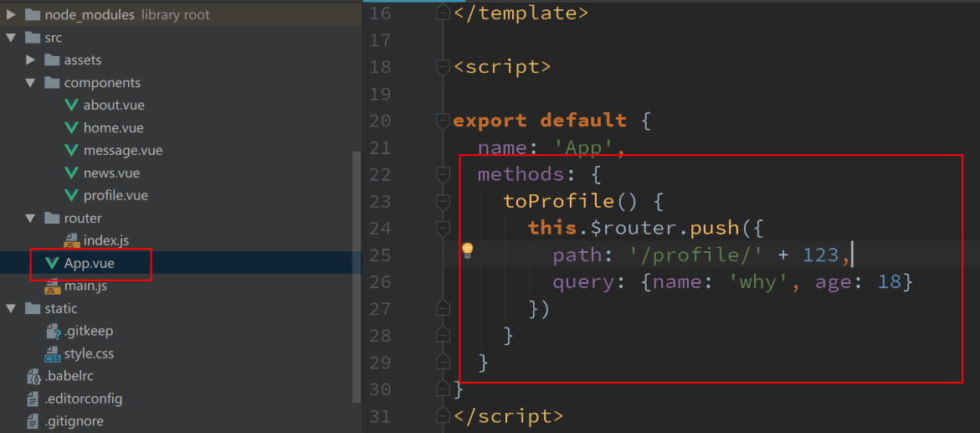Open profile.vue component file
980x433 pixels.
(x=115, y=195)
